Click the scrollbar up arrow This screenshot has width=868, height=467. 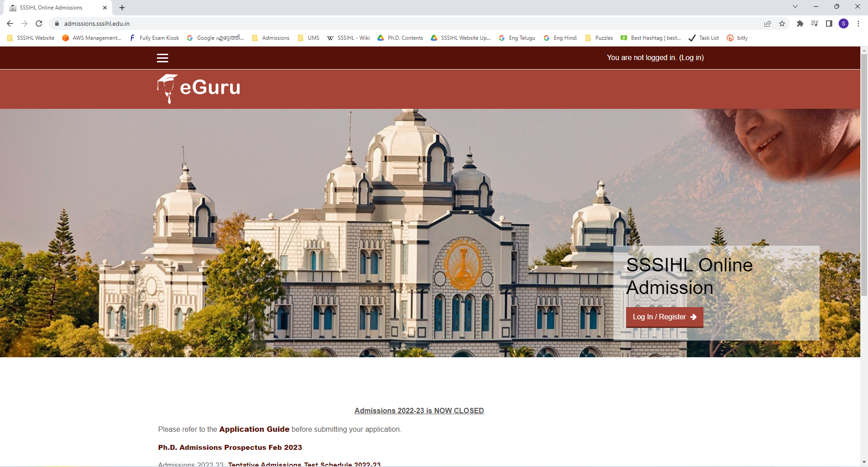[x=864, y=50]
